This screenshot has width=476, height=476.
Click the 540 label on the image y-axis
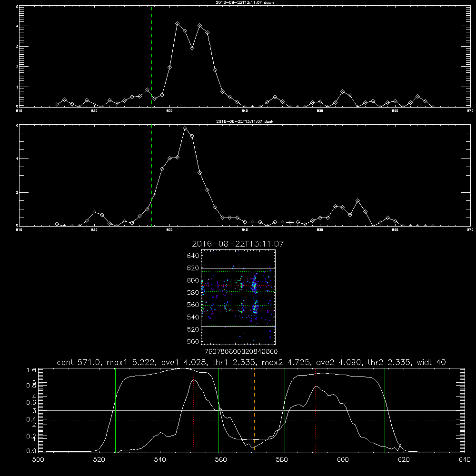point(193,317)
